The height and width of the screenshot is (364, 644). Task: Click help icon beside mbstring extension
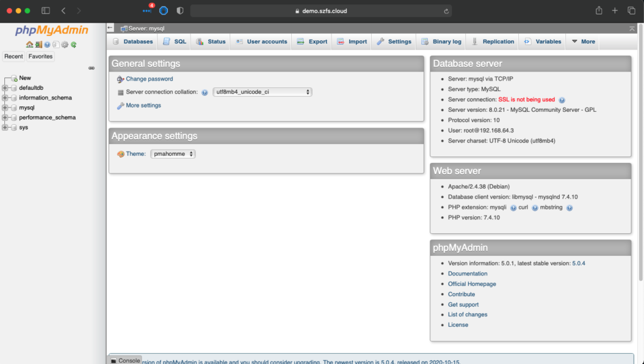[x=569, y=208]
